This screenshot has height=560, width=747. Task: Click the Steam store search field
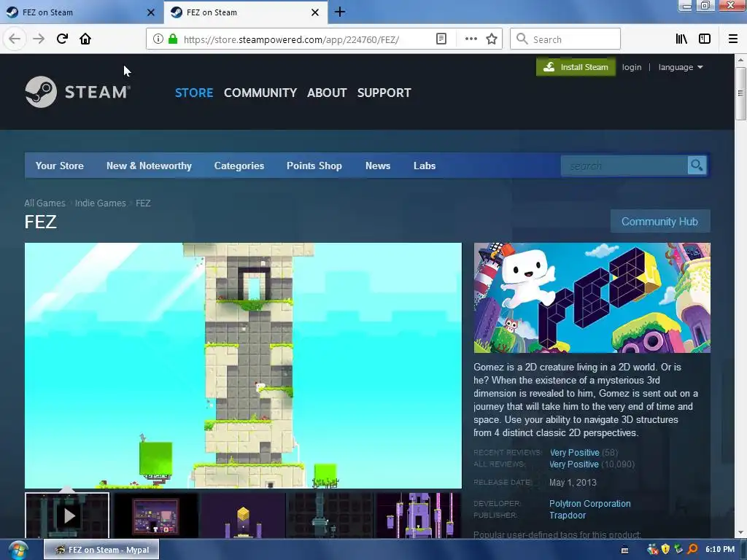624,166
